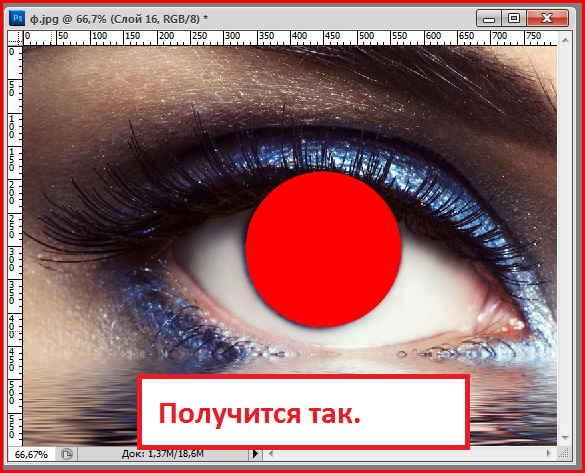
Task: Click the Док: 1,37M/18,6M document info
Action: (x=163, y=454)
